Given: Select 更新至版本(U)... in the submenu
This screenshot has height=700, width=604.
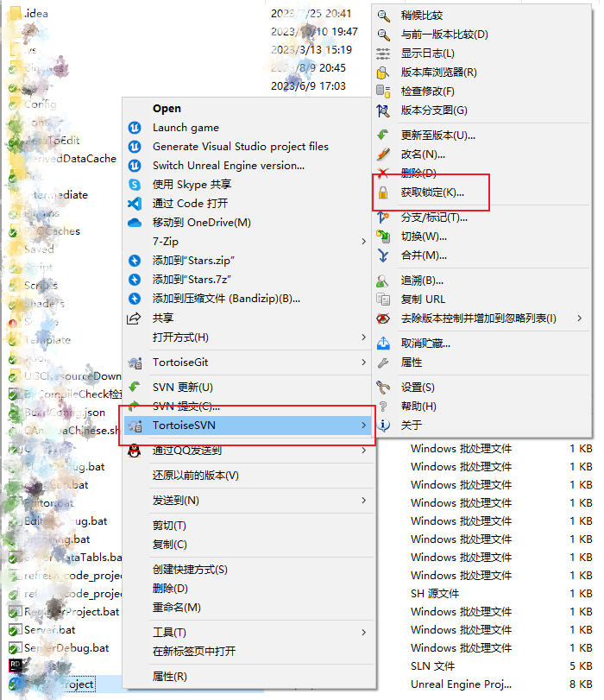Looking at the screenshot, I should [x=437, y=136].
